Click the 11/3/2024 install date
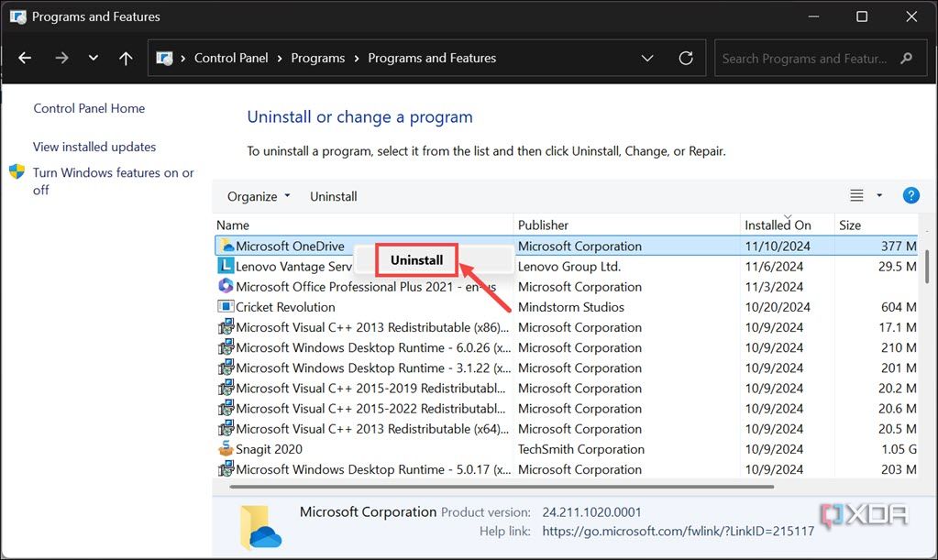Viewport: 938px width, 560px height. point(774,286)
